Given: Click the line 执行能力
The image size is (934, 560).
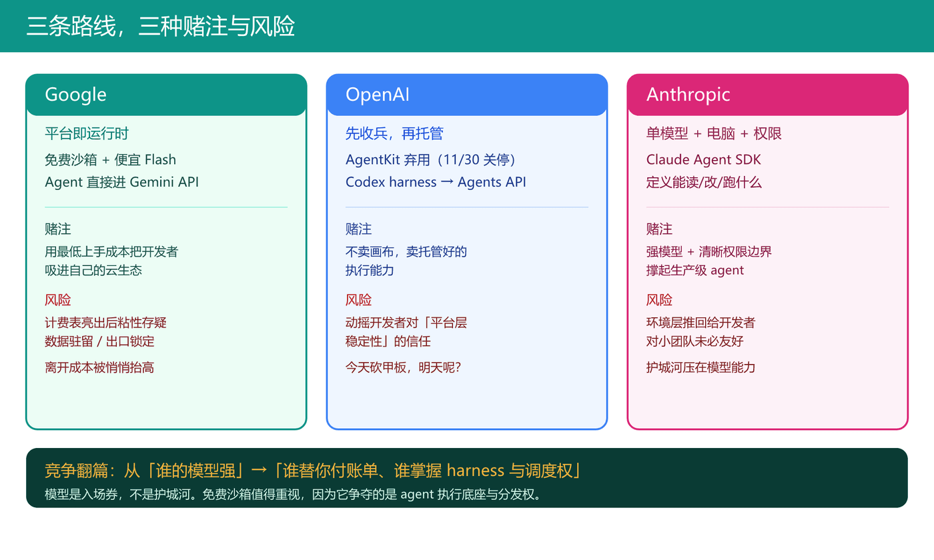Looking at the screenshot, I should pos(370,270).
